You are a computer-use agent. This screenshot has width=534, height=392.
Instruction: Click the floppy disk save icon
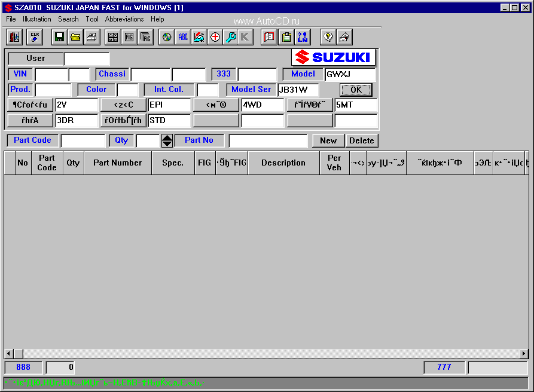[x=60, y=37]
